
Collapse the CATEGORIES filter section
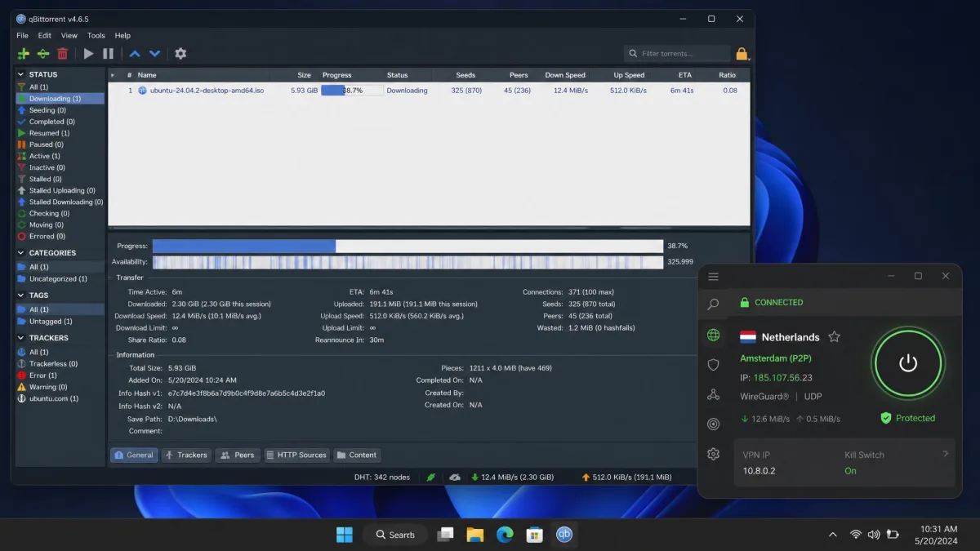(21, 253)
